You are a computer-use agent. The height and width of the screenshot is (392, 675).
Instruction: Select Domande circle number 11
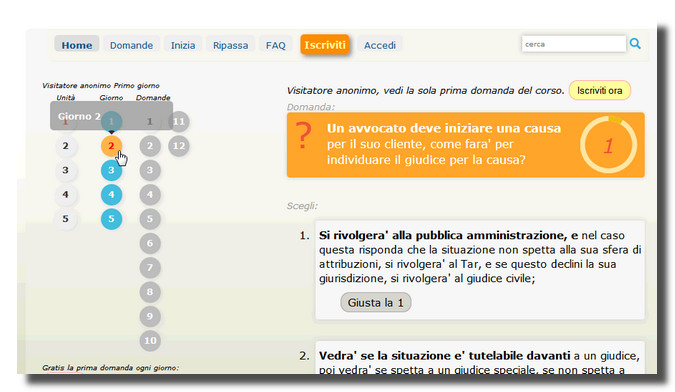point(179,121)
